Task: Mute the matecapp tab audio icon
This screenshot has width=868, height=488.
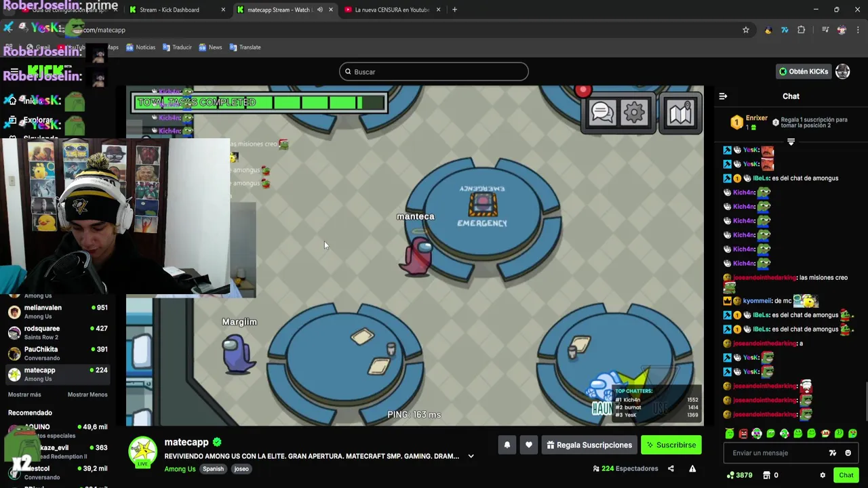Action: point(319,9)
